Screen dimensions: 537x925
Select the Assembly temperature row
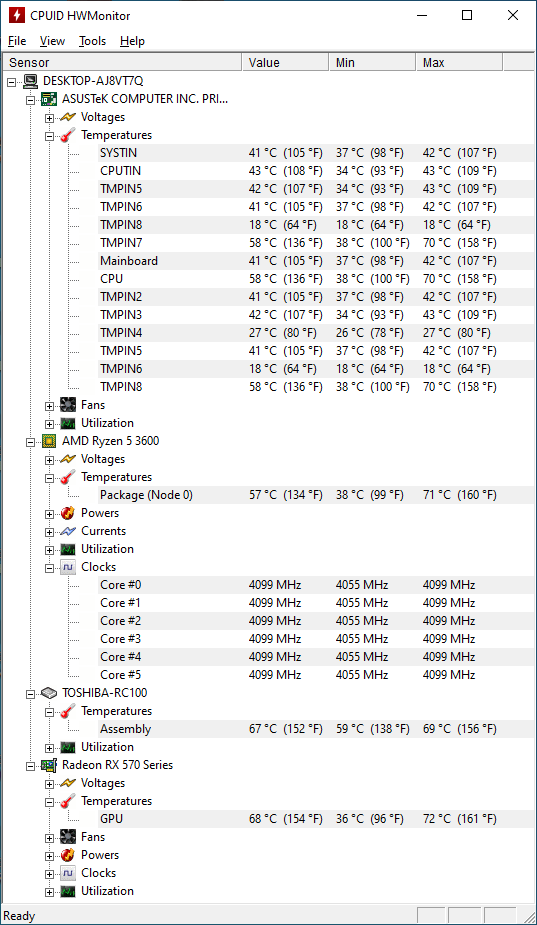[316, 729]
